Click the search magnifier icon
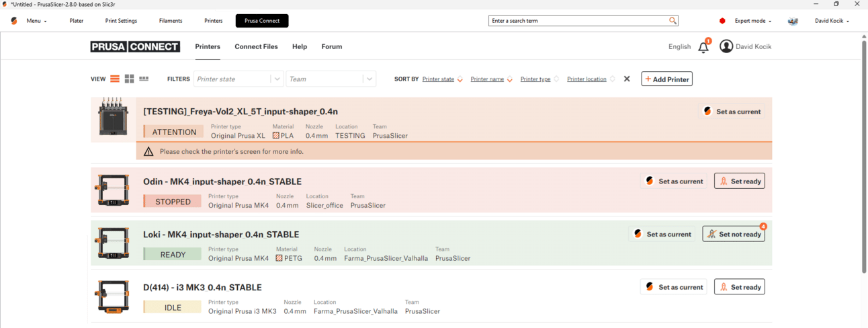The height and width of the screenshot is (328, 868). pos(672,21)
